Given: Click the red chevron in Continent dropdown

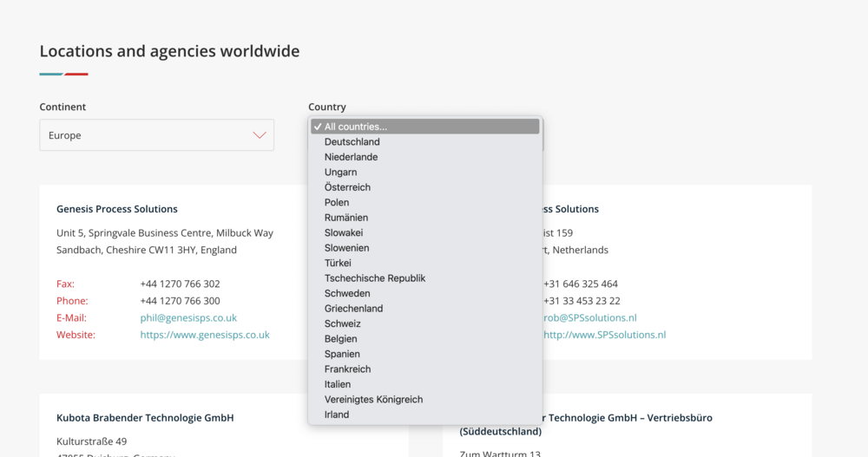Looking at the screenshot, I should [x=259, y=135].
